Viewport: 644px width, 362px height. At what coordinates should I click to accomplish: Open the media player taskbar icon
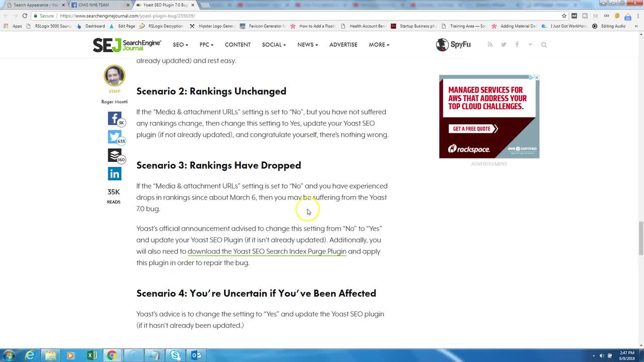pos(70,355)
